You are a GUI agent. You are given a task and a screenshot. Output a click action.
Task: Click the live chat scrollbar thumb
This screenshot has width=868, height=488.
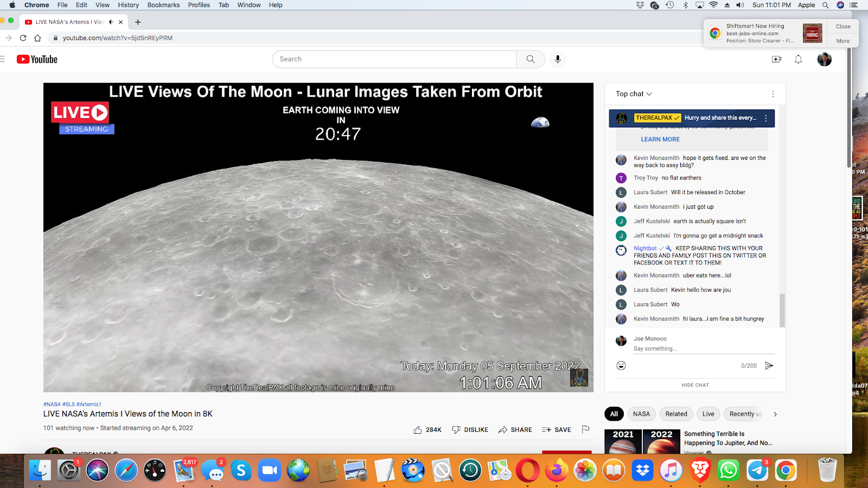click(782, 310)
